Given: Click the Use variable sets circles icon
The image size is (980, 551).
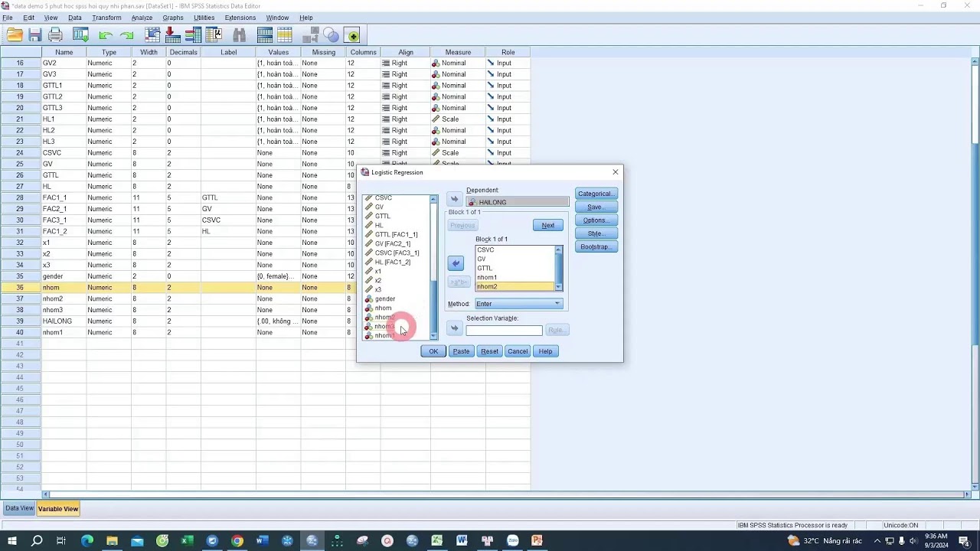Looking at the screenshot, I should coord(331,35).
